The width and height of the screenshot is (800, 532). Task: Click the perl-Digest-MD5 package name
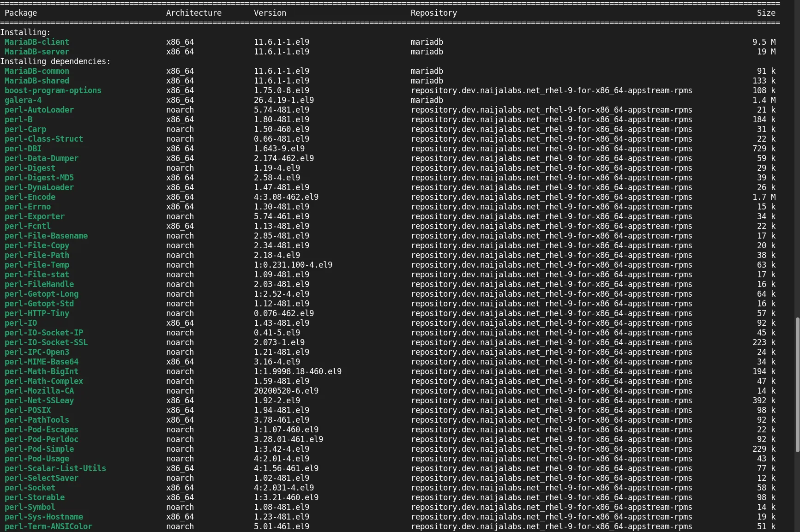tap(39, 178)
